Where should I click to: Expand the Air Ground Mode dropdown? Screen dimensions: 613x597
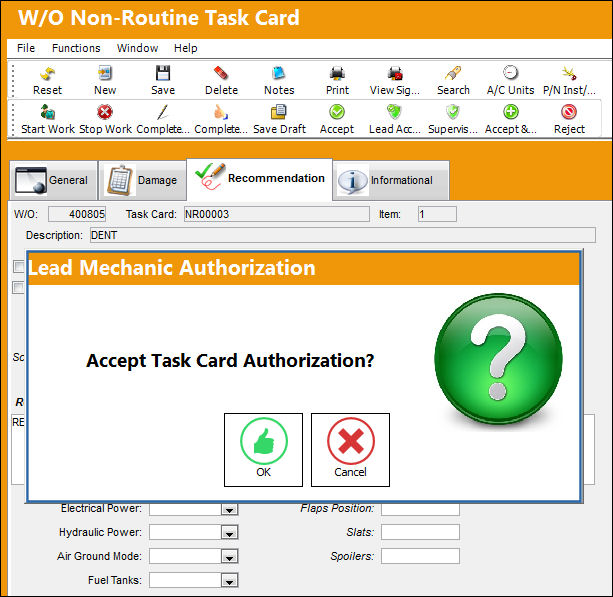pyautogui.click(x=229, y=556)
